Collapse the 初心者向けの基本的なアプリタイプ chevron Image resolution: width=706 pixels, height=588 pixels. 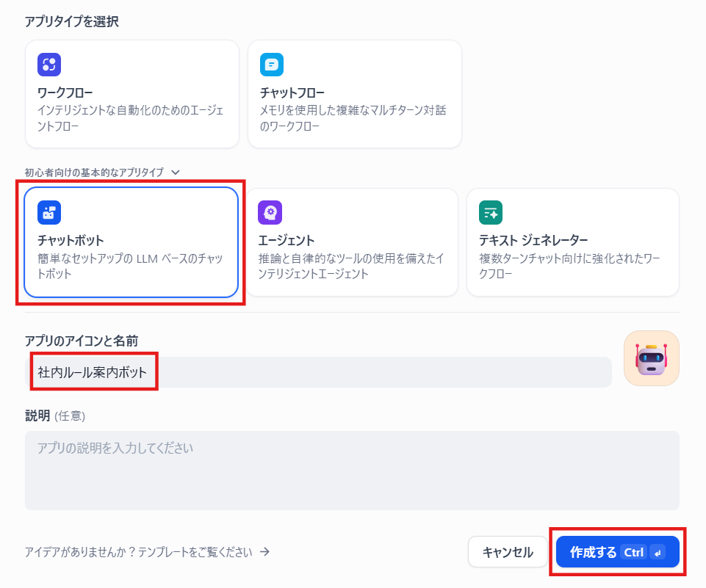(176, 173)
